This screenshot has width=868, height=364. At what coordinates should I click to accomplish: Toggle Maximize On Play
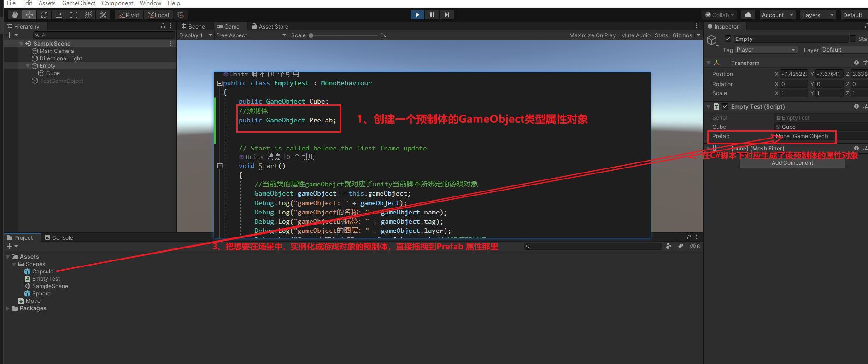pos(592,35)
